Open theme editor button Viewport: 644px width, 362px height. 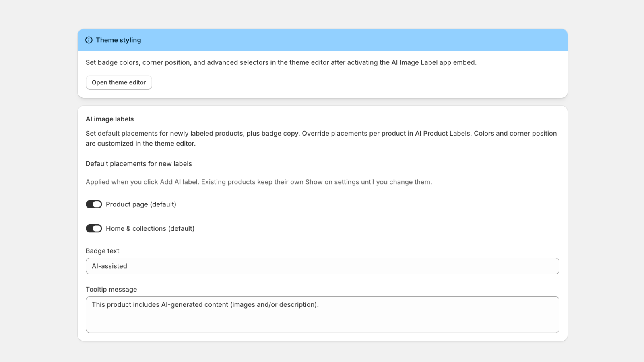[x=119, y=82]
